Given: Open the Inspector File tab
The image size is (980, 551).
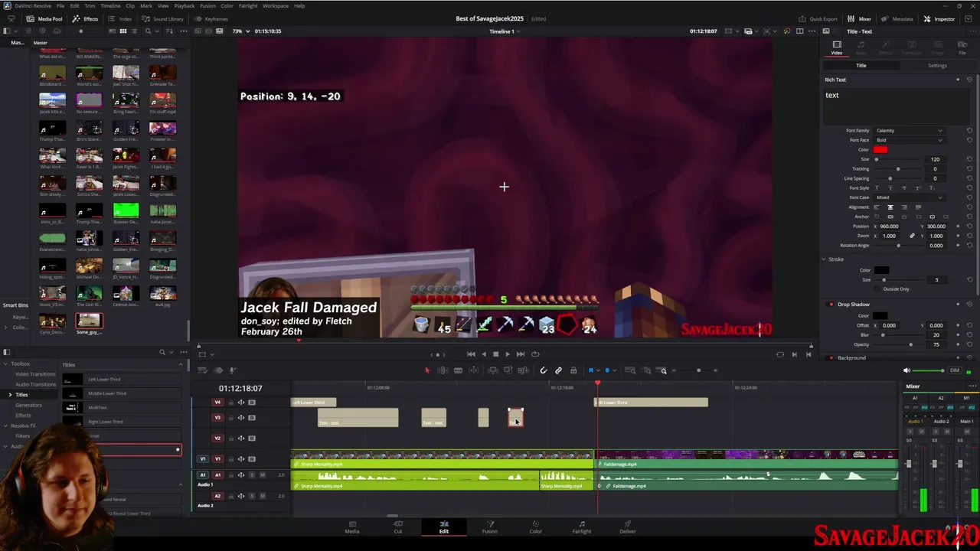Looking at the screenshot, I should pos(962,47).
